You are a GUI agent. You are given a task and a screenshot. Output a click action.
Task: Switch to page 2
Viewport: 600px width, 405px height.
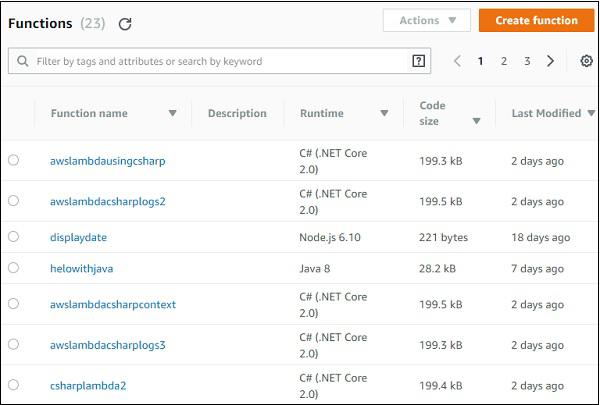coord(504,61)
